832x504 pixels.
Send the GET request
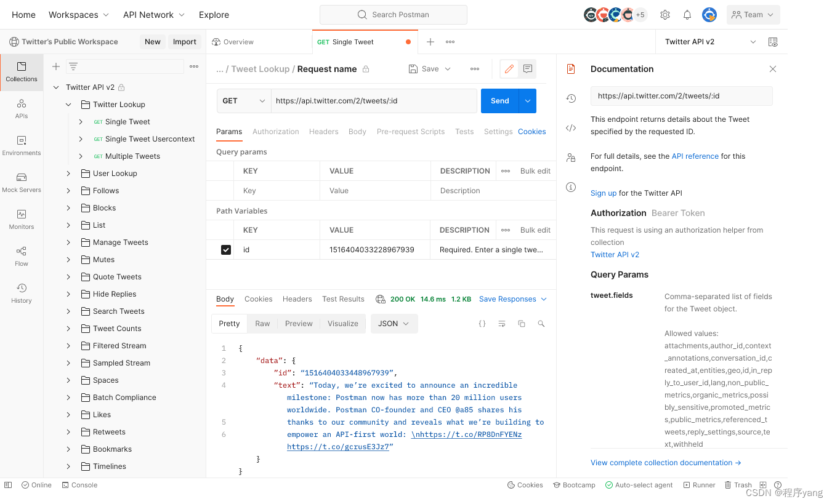(500, 101)
